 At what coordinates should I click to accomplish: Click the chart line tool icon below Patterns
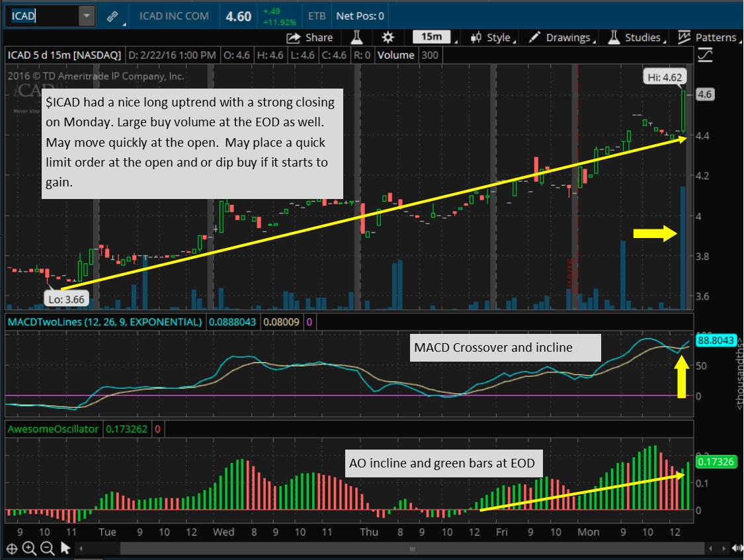(x=705, y=55)
